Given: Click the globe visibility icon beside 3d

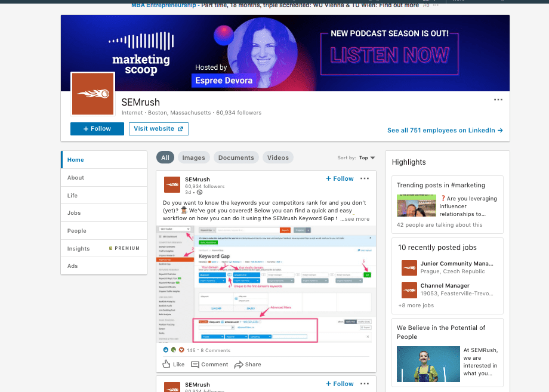Looking at the screenshot, I should pos(199,192).
